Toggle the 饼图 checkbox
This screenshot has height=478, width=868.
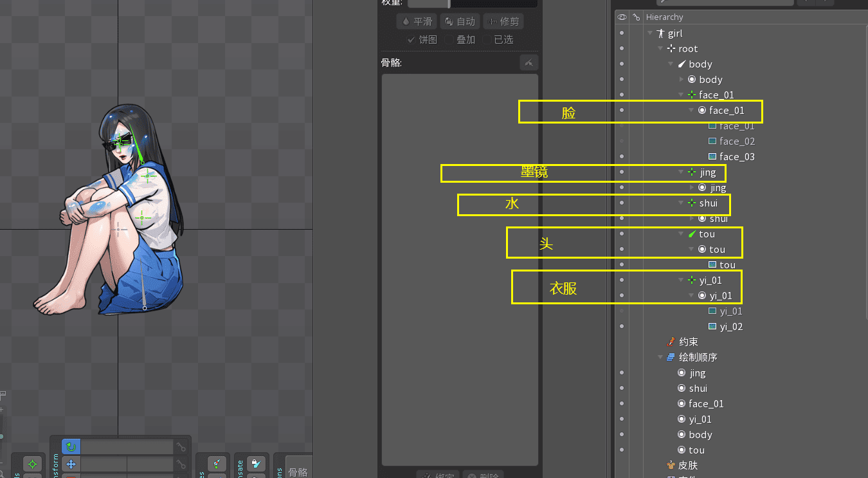pyautogui.click(x=411, y=40)
